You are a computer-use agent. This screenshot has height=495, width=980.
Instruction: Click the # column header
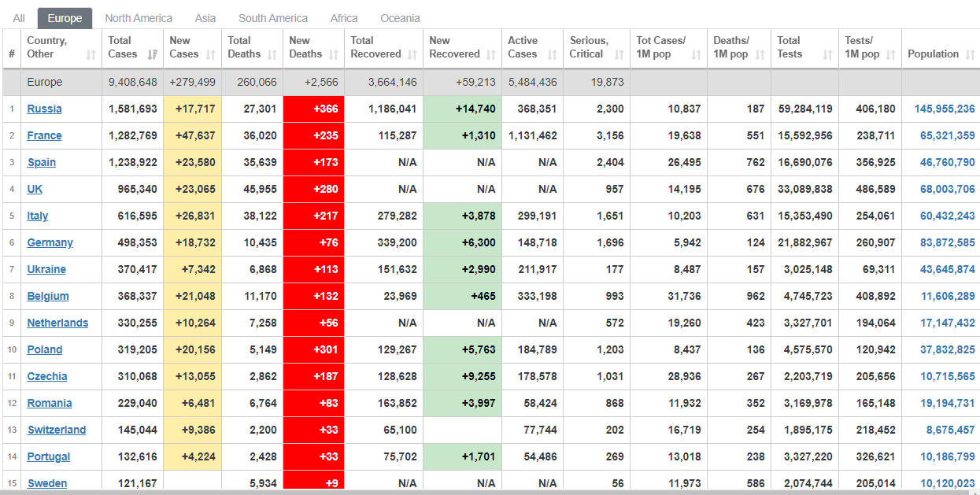(x=12, y=49)
